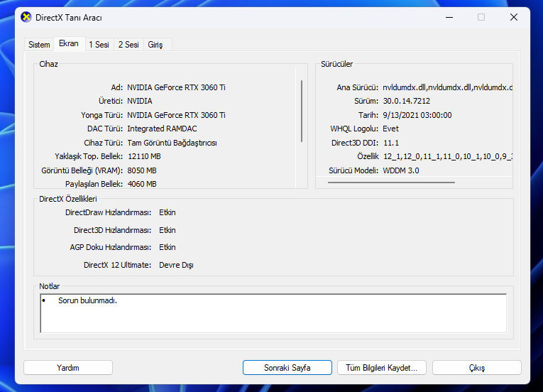Click driver version 30.0.14.7212
543x392 pixels.
click(x=407, y=101)
